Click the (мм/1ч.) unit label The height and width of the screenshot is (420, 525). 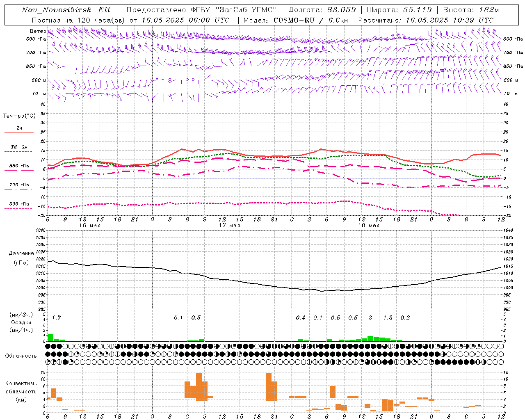(x=21, y=330)
